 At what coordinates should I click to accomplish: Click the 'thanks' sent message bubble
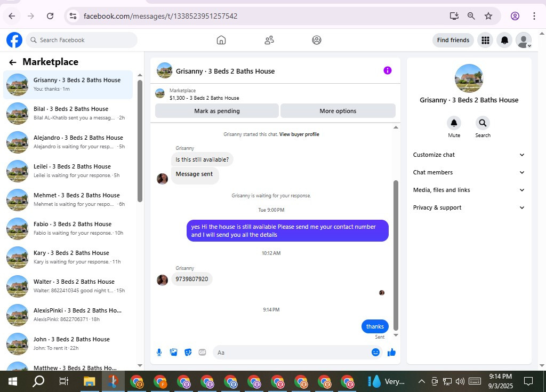coord(375,326)
